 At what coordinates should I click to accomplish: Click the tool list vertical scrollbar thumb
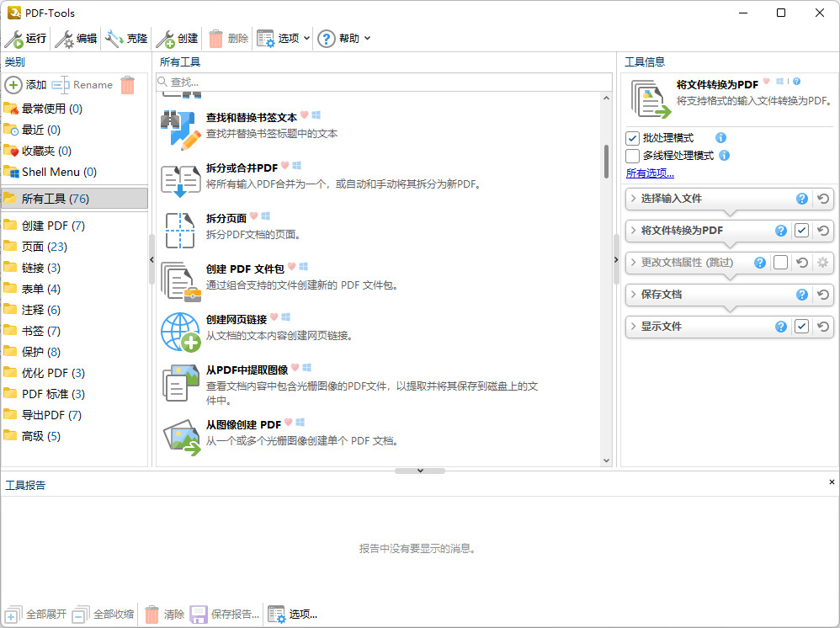pos(606,162)
